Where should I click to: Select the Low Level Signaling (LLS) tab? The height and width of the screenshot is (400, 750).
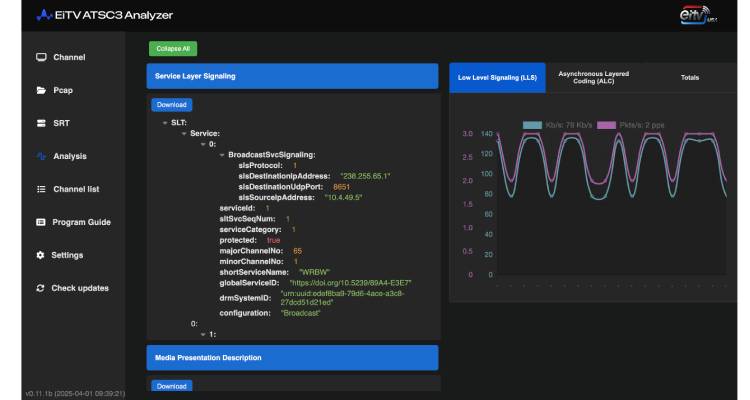495,77
